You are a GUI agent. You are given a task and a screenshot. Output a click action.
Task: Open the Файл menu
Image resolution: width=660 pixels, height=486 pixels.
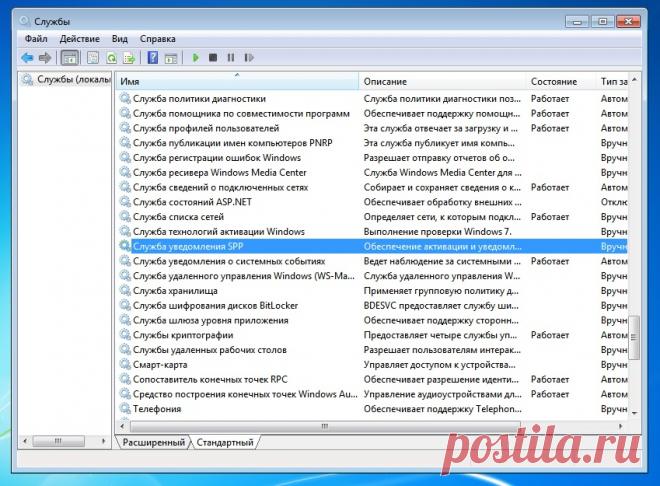pos(36,39)
